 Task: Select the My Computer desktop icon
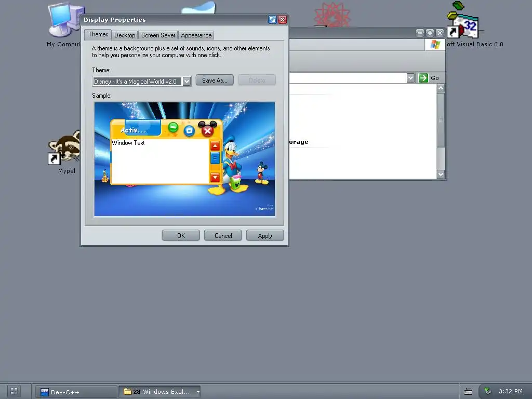click(x=64, y=25)
